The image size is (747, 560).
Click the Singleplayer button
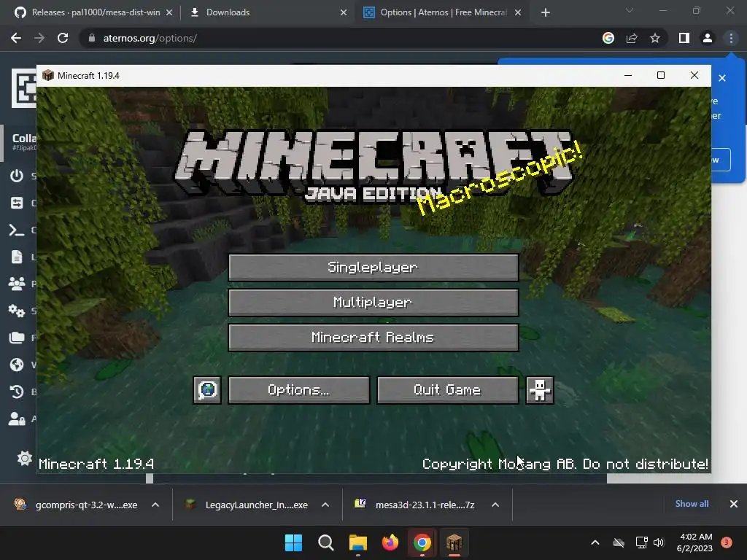pyautogui.click(x=373, y=268)
